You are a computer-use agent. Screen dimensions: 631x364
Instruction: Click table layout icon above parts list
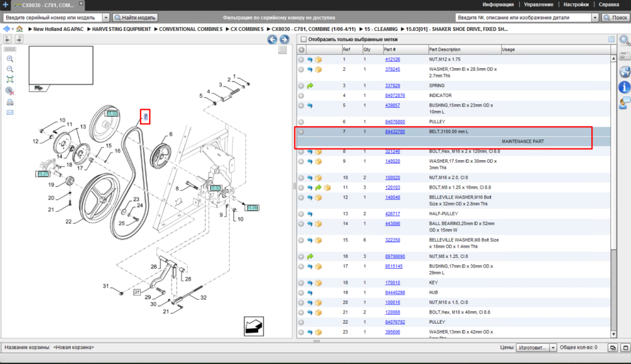click(611, 39)
